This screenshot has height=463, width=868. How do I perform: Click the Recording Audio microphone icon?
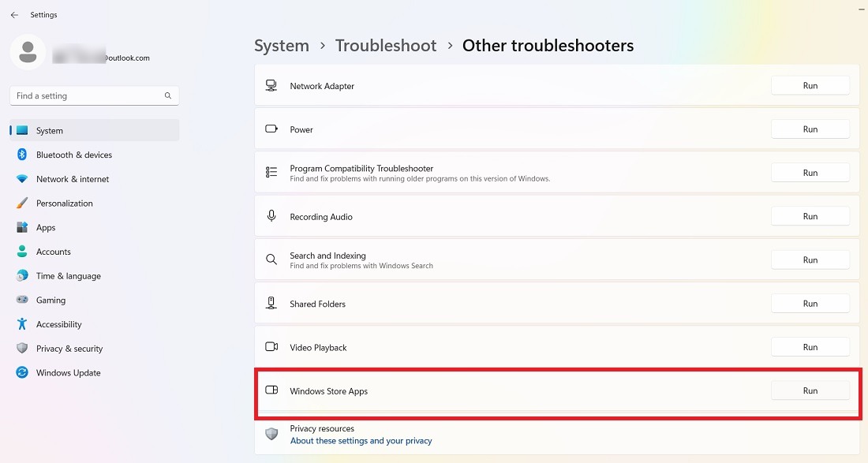(271, 216)
